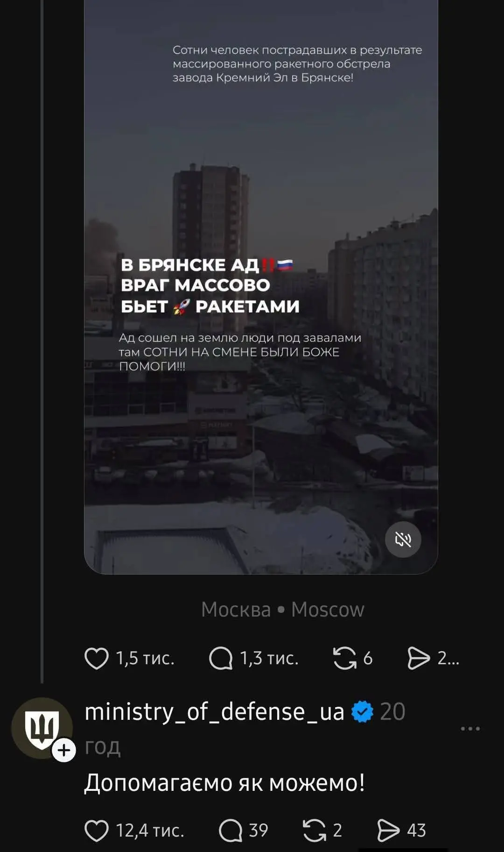Repost the Bryansk video post

(x=344, y=658)
